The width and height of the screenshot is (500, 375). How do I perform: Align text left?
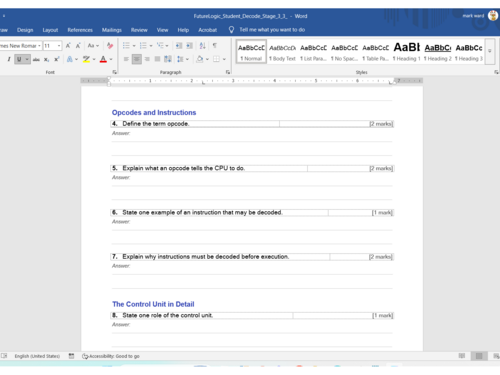(126, 59)
